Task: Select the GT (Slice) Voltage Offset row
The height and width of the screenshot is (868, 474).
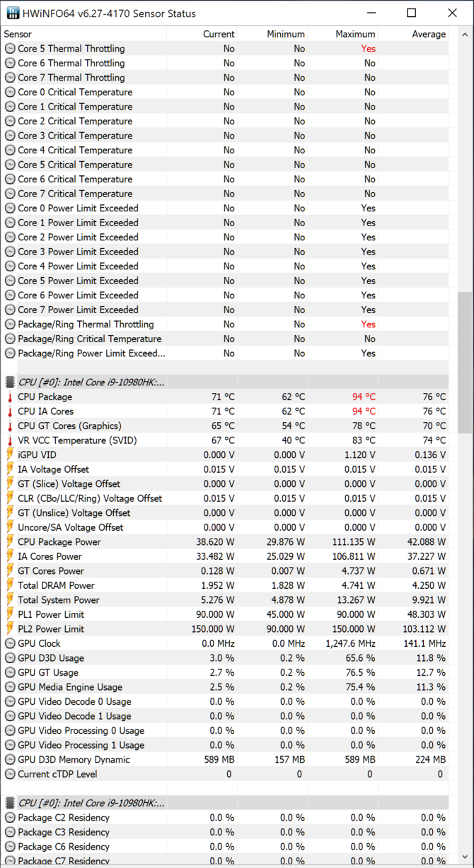Action: [225, 484]
